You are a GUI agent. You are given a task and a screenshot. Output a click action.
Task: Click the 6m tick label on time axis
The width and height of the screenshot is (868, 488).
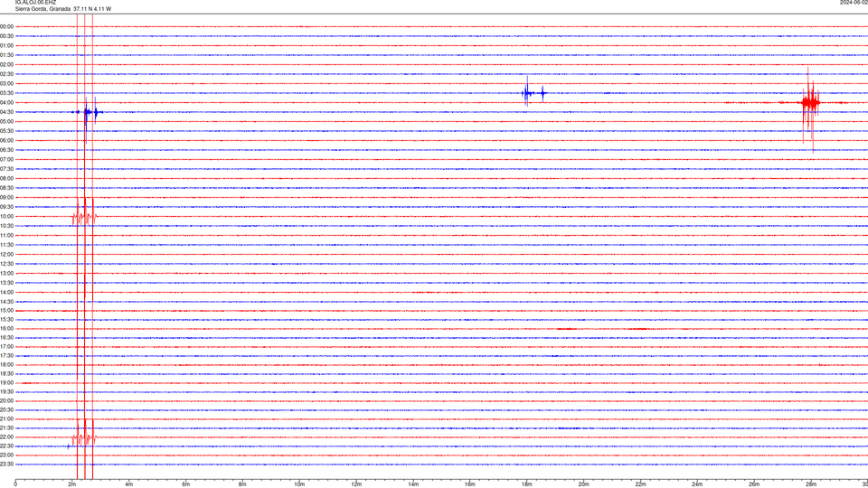(186, 484)
